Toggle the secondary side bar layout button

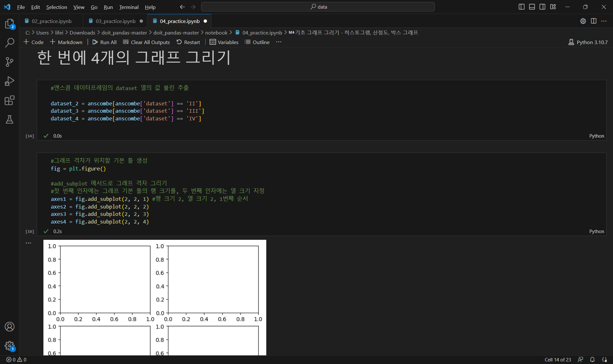tap(542, 7)
